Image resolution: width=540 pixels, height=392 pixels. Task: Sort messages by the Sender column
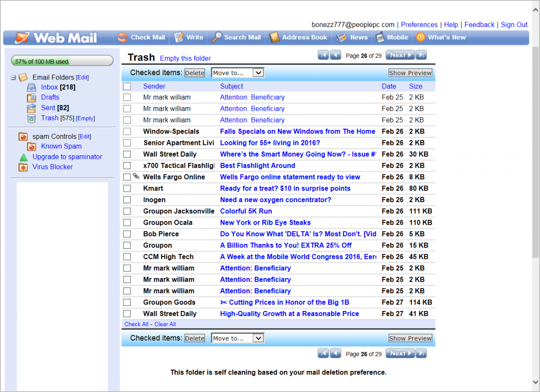[154, 86]
